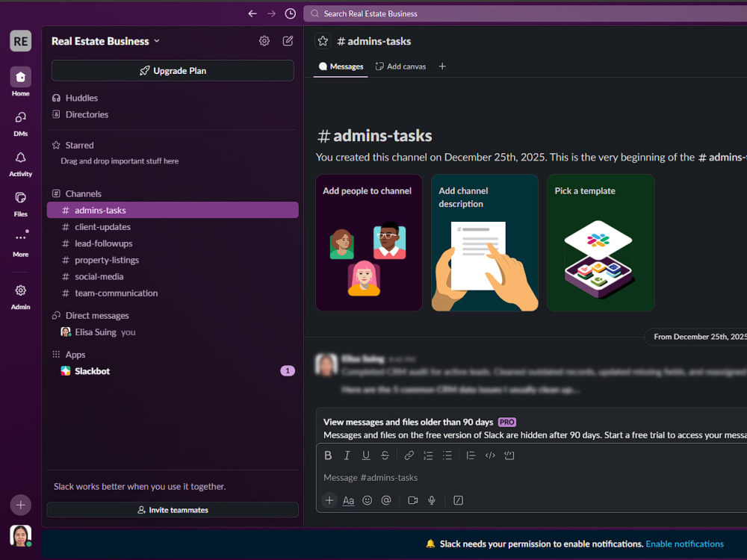747x560 pixels.
Task: Open the #admins-tasks channel details header
Action: coord(374,41)
